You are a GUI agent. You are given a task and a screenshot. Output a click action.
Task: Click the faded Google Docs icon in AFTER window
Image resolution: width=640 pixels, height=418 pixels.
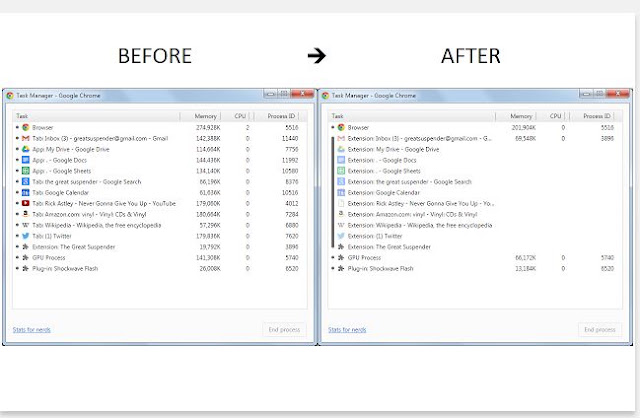[341, 160]
